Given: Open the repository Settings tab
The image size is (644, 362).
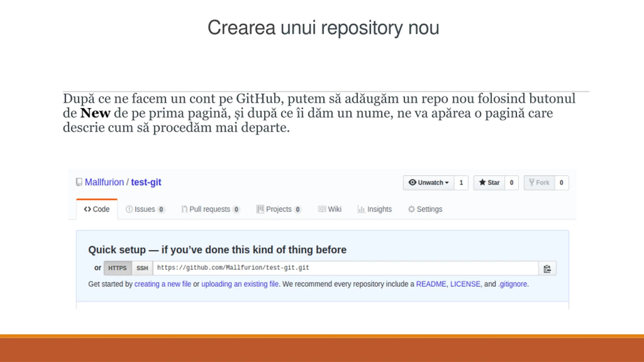Looking at the screenshot, I should click(x=425, y=209).
